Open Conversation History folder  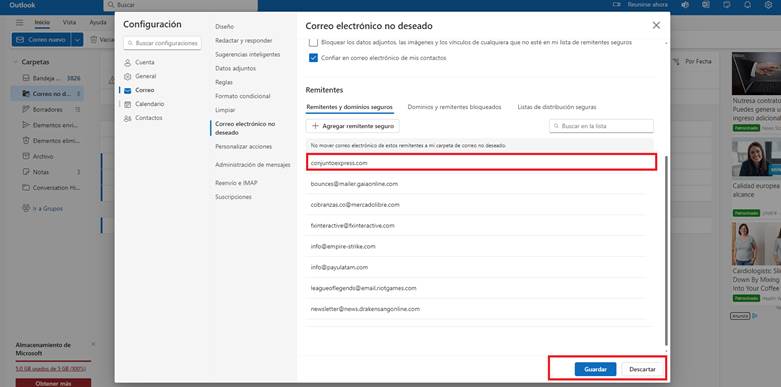click(47, 188)
